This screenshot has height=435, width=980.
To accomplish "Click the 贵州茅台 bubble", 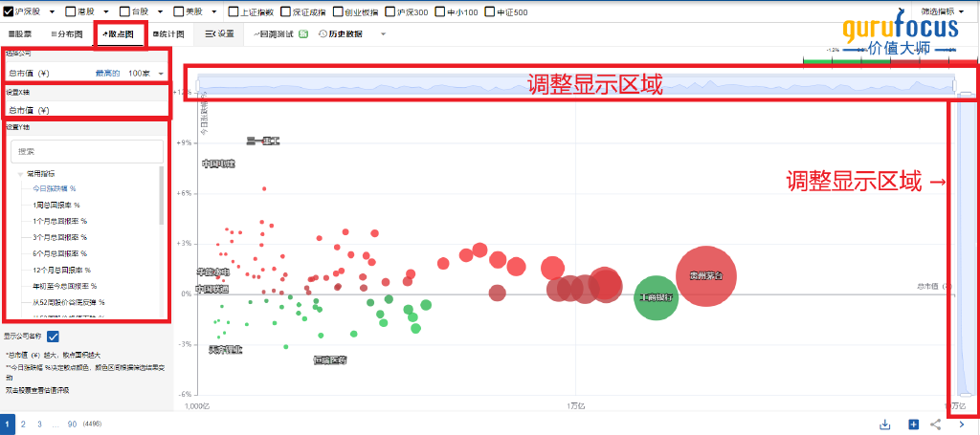I will (706, 276).
